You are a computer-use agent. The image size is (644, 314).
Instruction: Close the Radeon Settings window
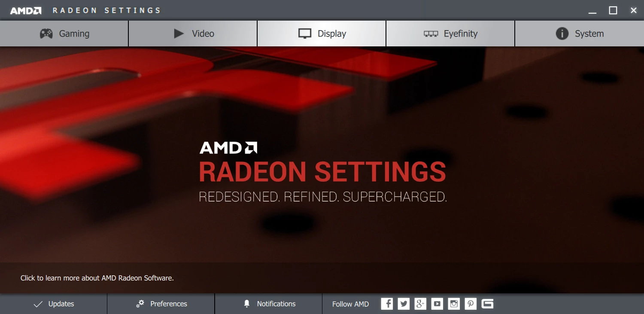point(634,10)
